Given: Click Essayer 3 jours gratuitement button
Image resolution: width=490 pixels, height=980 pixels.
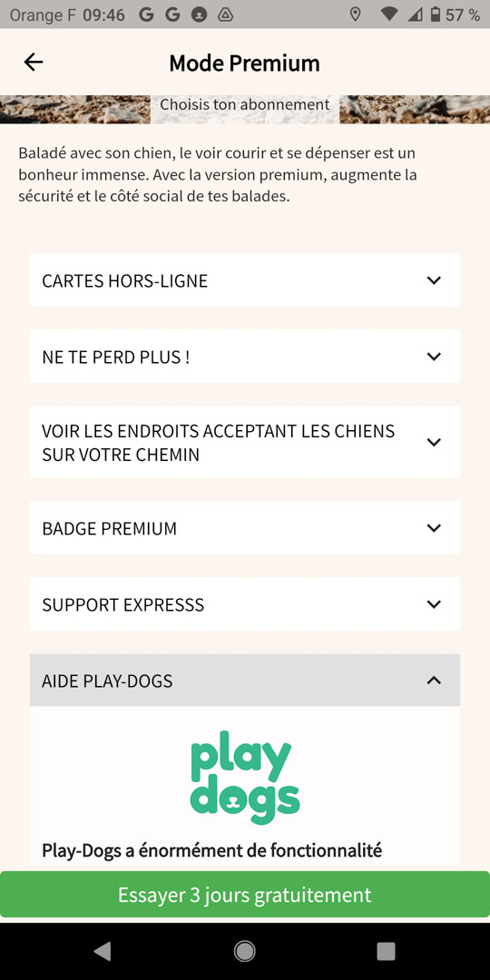Looking at the screenshot, I should click(x=245, y=895).
